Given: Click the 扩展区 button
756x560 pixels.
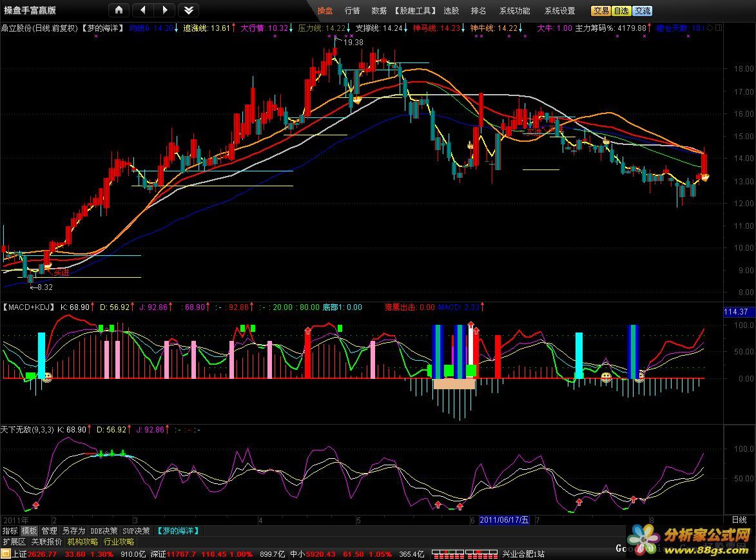Looking at the screenshot, I should (x=14, y=542).
